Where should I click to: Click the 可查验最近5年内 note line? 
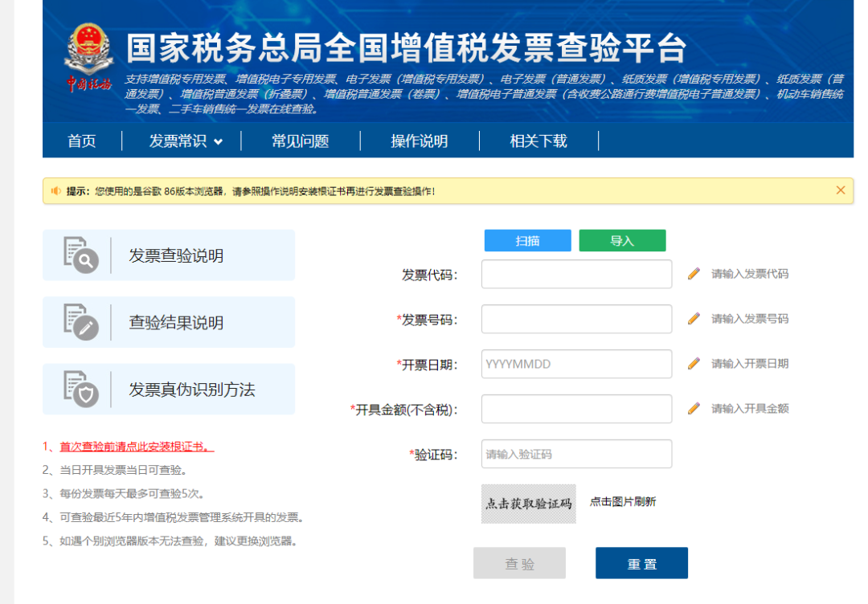[174, 518]
